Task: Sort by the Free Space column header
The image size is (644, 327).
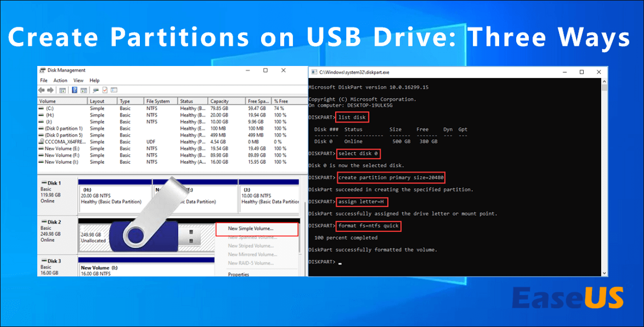Action: pos(258,101)
